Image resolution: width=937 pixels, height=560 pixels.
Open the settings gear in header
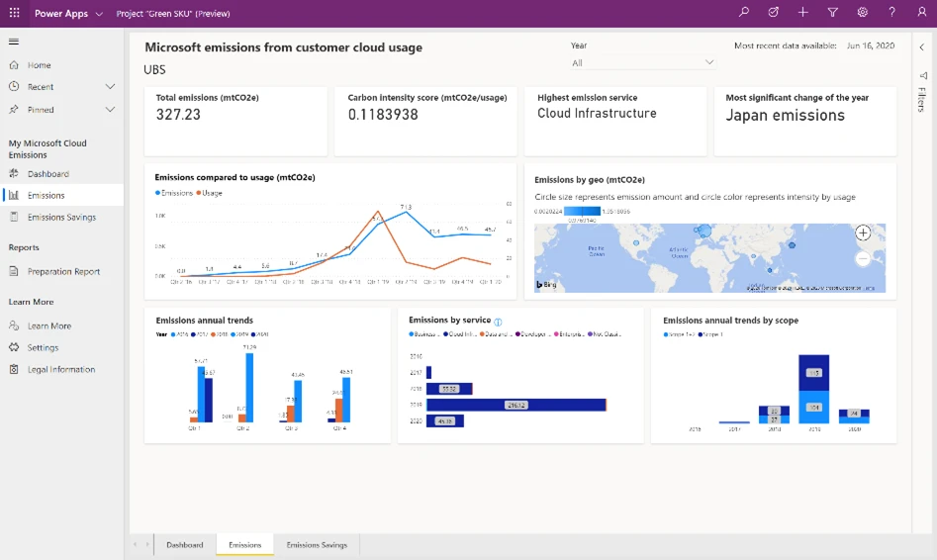coord(863,12)
